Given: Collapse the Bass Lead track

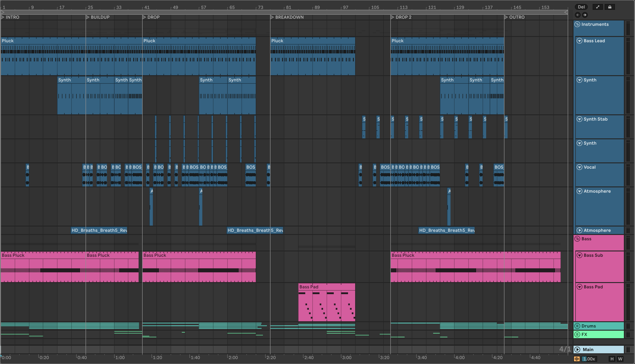Looking at the screenshot, I should click(580, 41).
